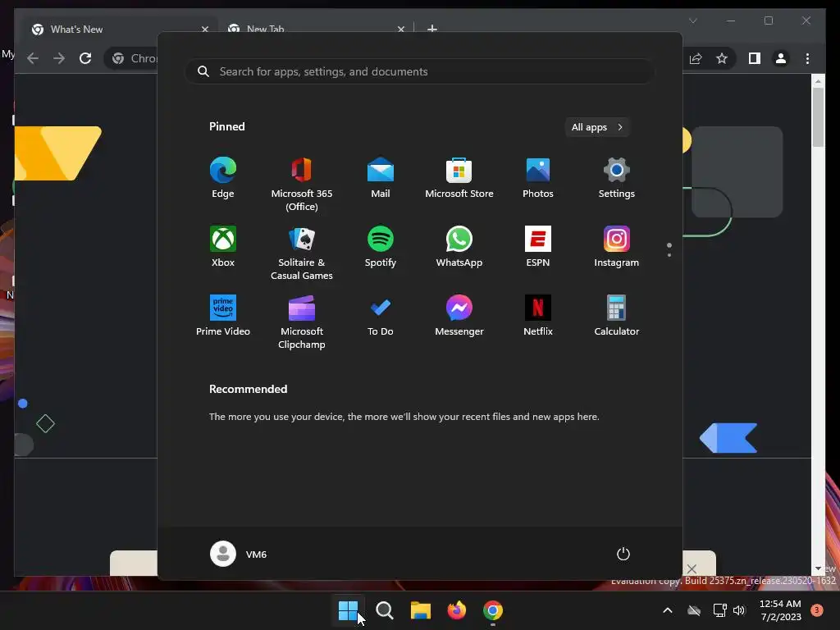The width and height of the screenshot is (840, 630).
Task: Bookmark this page with the star icon
Action: click(x=722, y=58)
